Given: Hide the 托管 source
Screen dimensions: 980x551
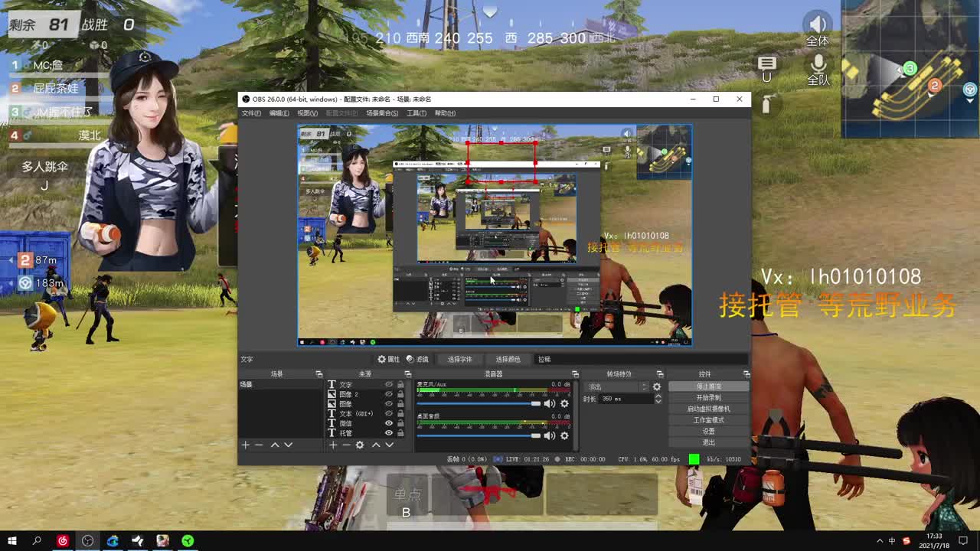Looking at the screenshot, I should point(389,433).
